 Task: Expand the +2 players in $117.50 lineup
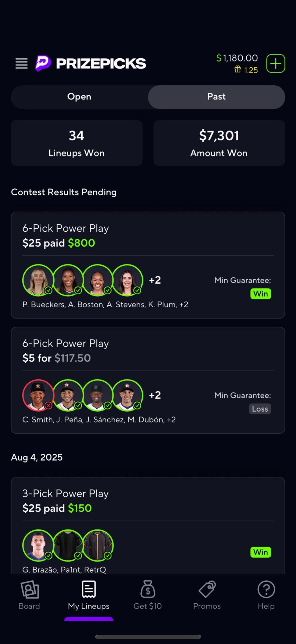(x=155, y=395)
